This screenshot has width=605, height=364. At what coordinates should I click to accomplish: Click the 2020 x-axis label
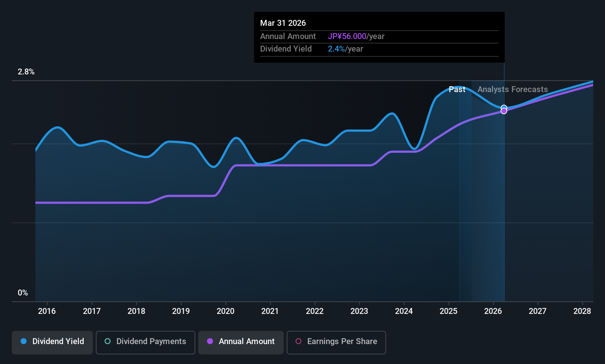[x=225, y=311]
